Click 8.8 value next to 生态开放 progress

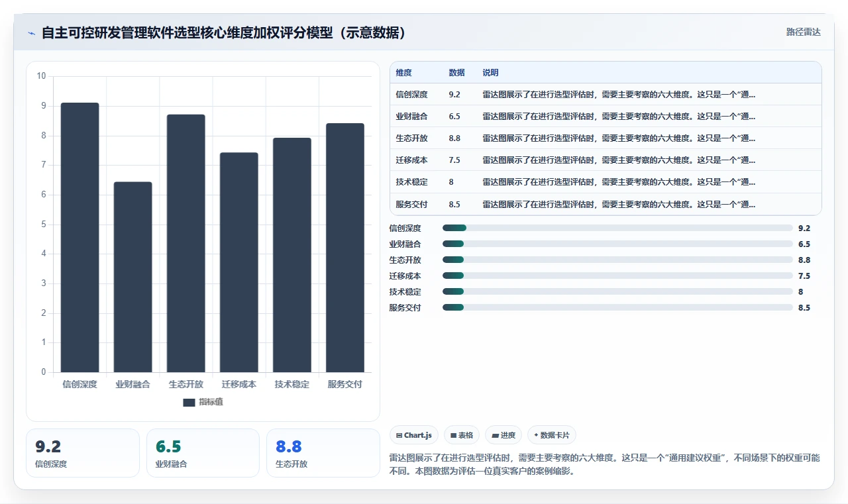pos(804,260)
